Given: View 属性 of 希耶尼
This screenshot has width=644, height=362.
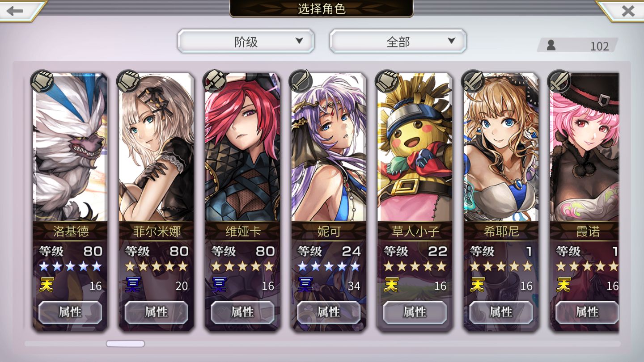Looking at the screenshot, I should click(501, 312).
